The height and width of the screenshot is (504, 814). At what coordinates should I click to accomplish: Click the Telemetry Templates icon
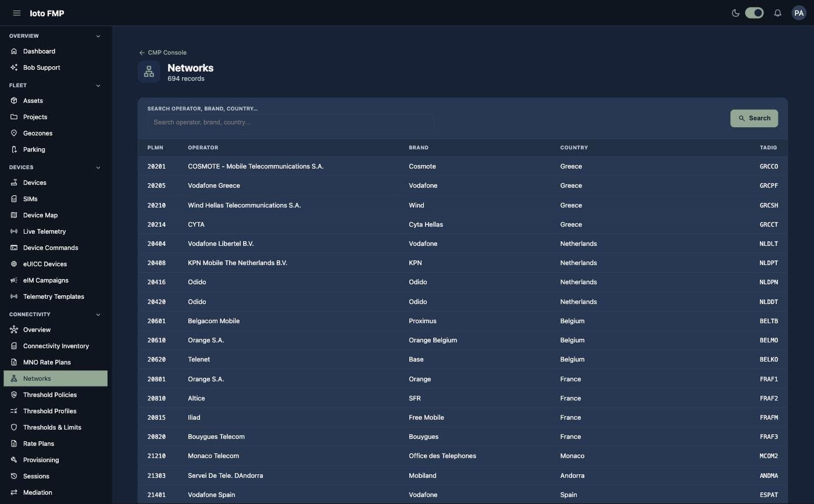point(14,296)
